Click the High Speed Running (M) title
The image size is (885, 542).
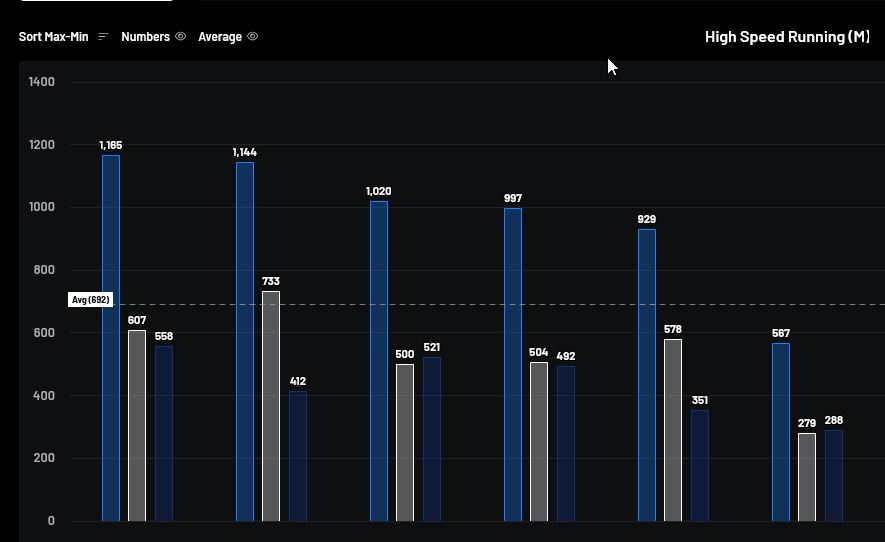tap(787, 37)
